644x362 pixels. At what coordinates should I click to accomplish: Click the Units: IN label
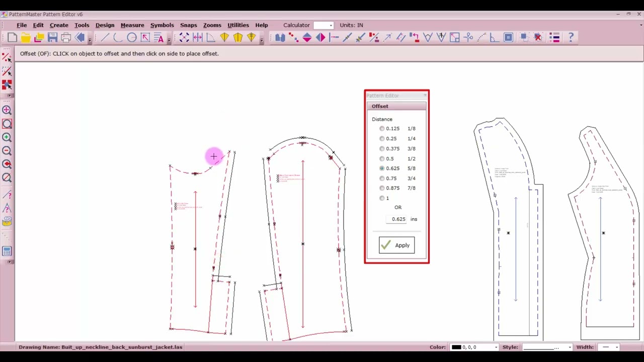click(351, 25)
